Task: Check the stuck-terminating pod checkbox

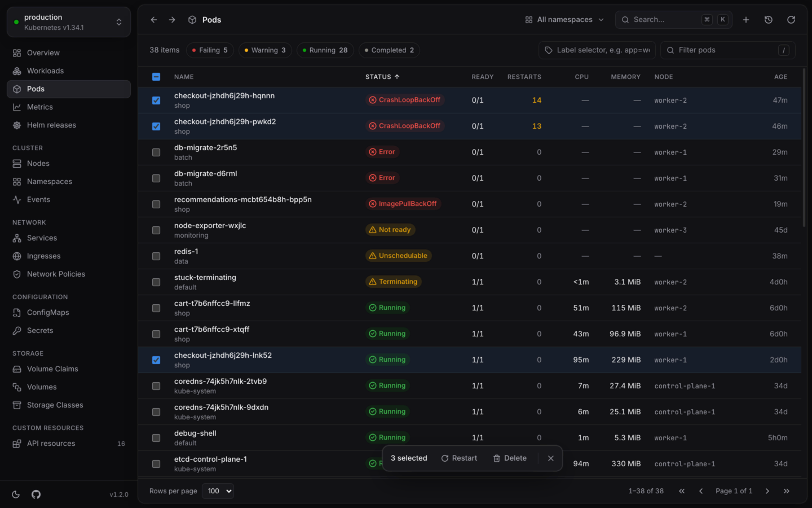Action: 156,282
